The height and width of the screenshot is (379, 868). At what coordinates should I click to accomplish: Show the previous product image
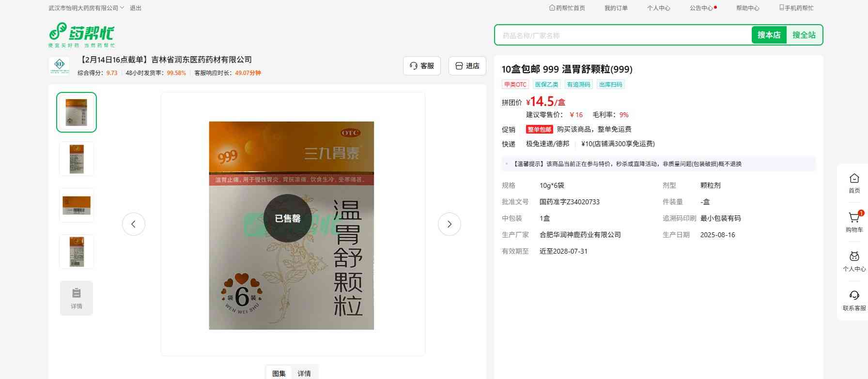[133, 224]
